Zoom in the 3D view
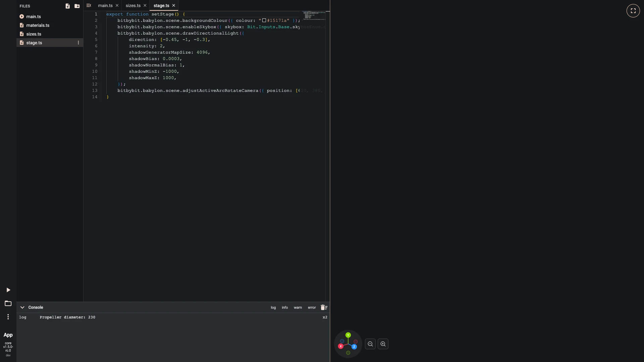 click(383, 344)
